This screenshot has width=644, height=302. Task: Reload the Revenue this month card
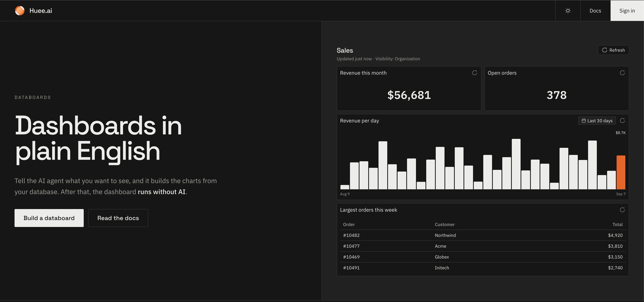(475, 73)
